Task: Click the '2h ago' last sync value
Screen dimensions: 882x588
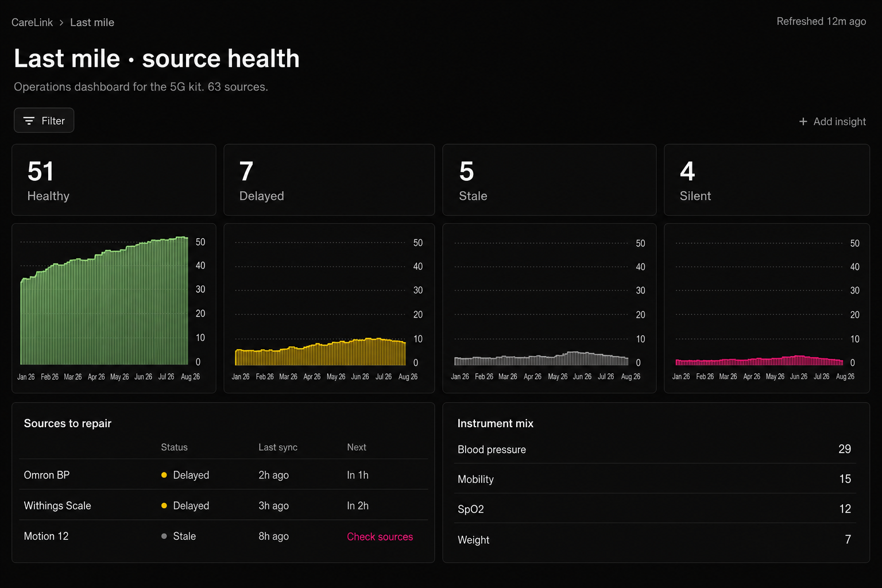Action: (273, 475)
